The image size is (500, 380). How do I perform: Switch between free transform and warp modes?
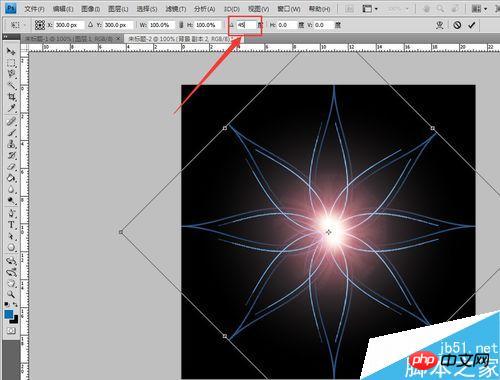tap(440, 25)
